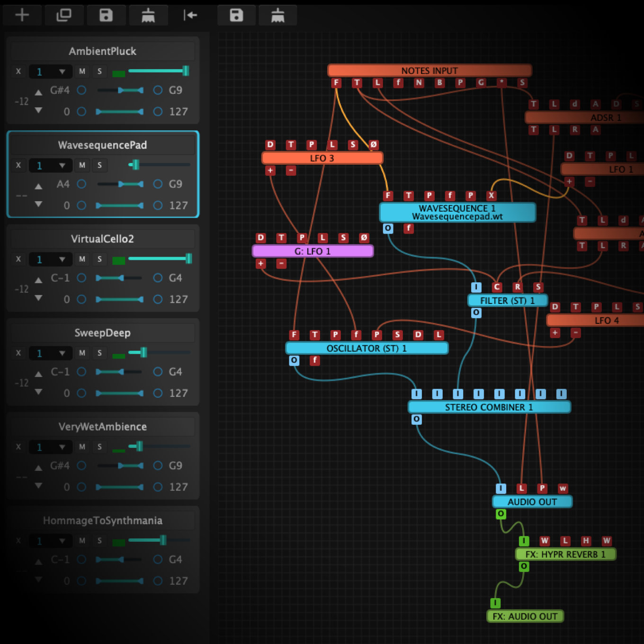Select the OSCILLATOR (ST) 1 module
644x644 pixels.
click(x=367, y=348)
